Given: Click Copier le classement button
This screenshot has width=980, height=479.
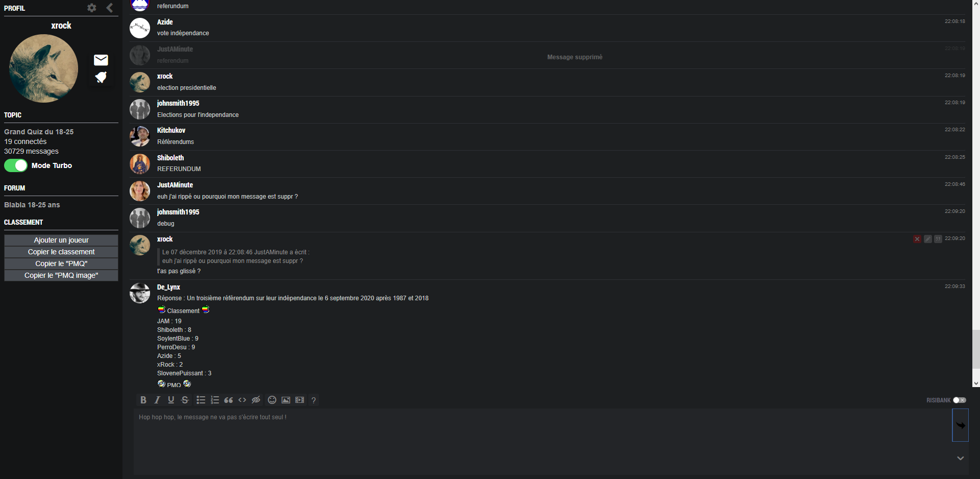Looking at the screenshot, I should tap(61, 252).
